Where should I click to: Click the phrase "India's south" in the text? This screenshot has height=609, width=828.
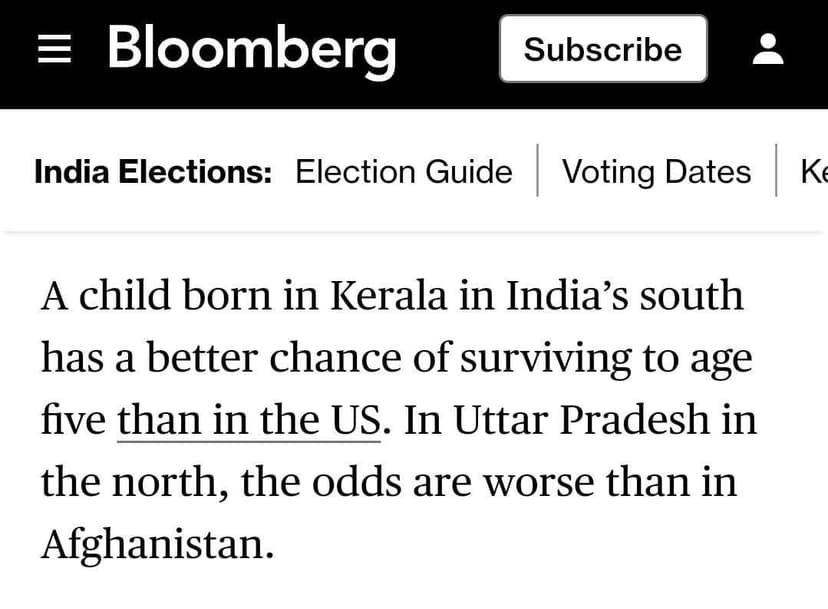coord(624,297)
